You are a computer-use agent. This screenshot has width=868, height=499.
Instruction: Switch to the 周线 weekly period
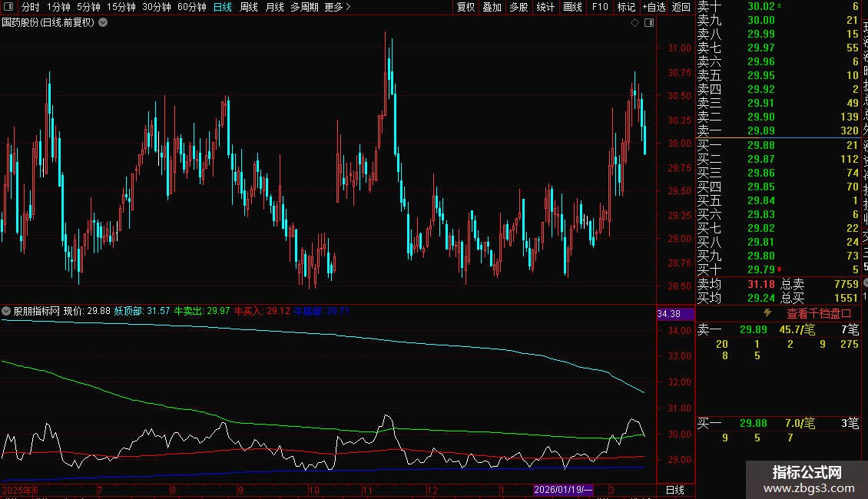(249, 7)
